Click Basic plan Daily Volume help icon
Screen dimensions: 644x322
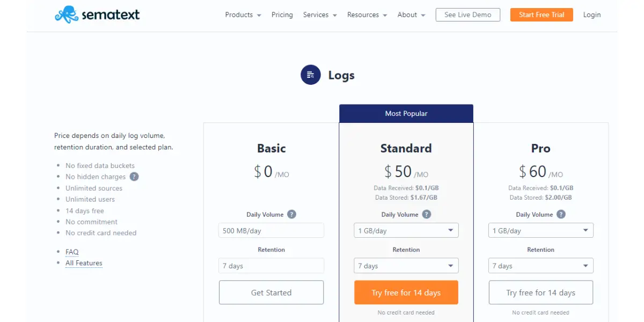pyautogui.click(x=291, y=214)
